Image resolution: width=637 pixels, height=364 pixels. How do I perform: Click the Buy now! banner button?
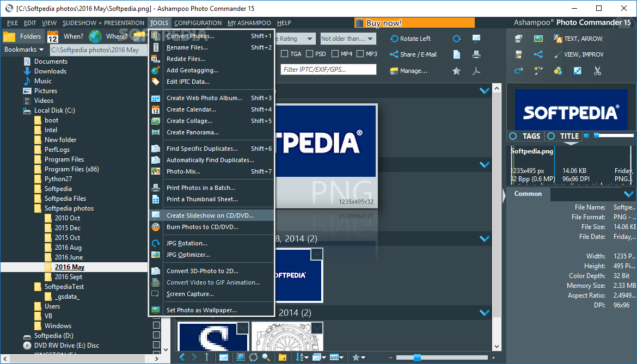point(414,23)
